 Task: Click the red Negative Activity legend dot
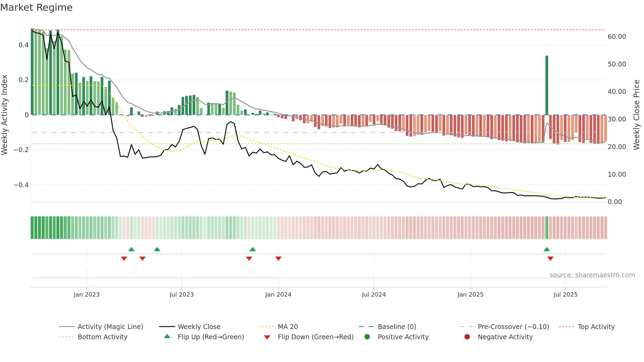pyautogui.click(x=467, y=337)
